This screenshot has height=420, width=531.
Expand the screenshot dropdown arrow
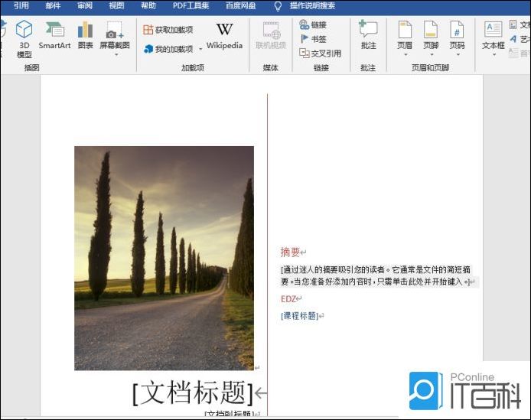116,54
